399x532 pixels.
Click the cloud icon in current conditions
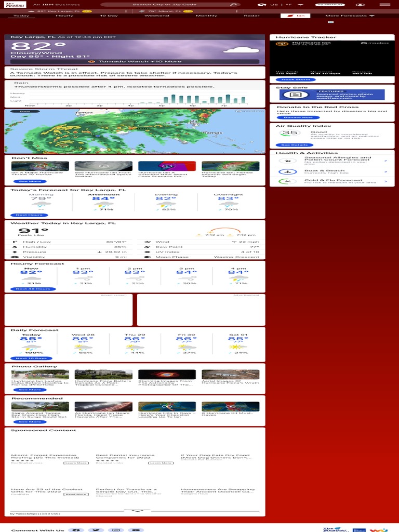click(x=241, y=50)
